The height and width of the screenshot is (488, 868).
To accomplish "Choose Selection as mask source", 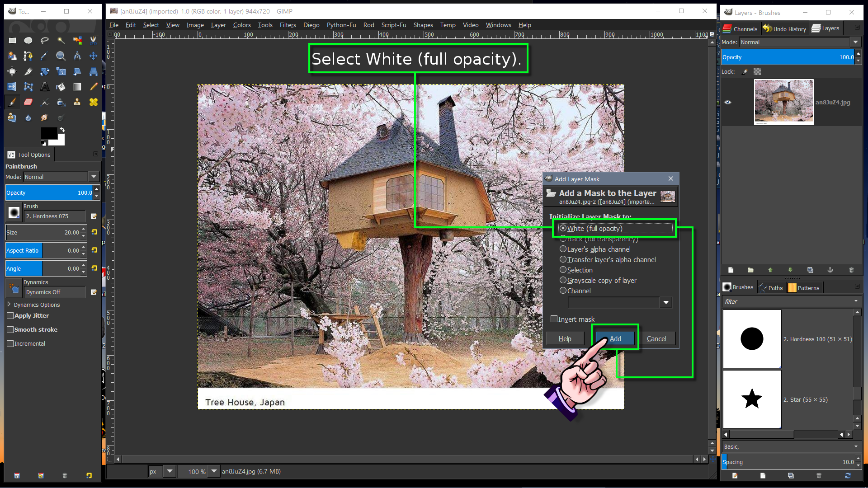I will [x=576, y=270].
